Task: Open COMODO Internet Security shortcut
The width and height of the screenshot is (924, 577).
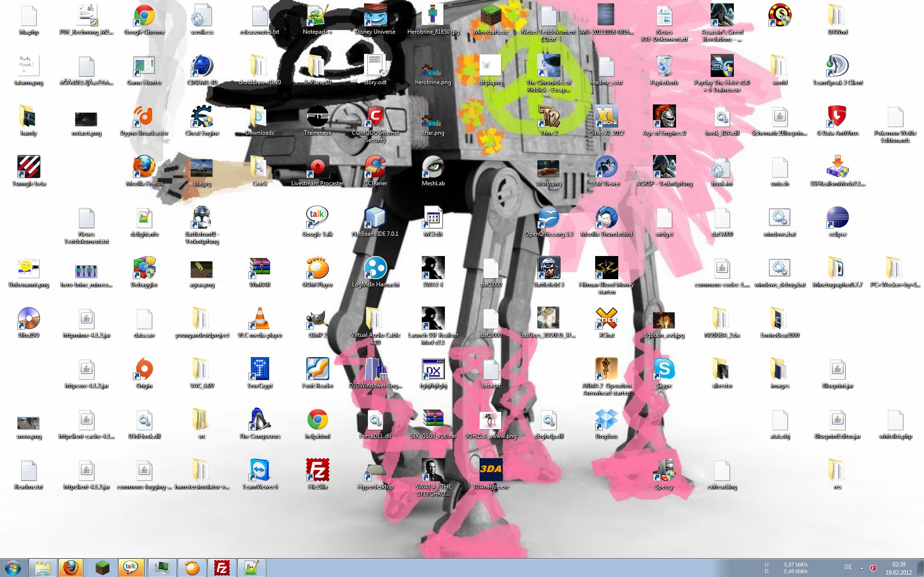Action: 375,124
